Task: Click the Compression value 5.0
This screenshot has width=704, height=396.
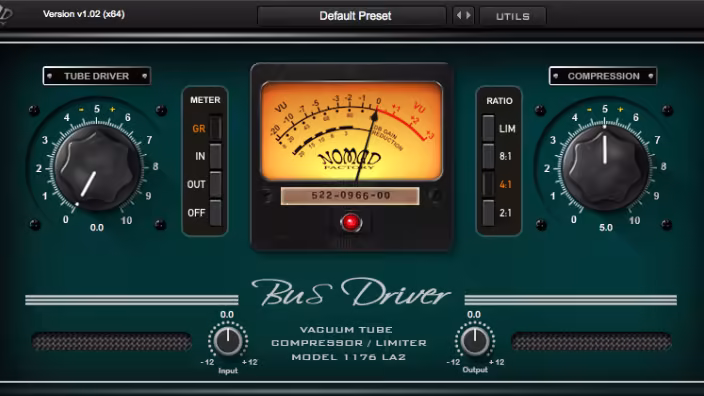Action: pos(606,228)
